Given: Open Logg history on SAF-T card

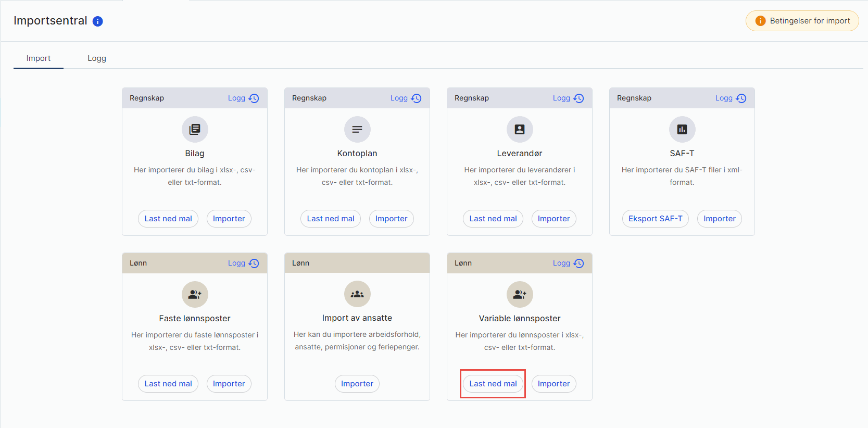Looking at the screenshot, I should coord(731,98).
